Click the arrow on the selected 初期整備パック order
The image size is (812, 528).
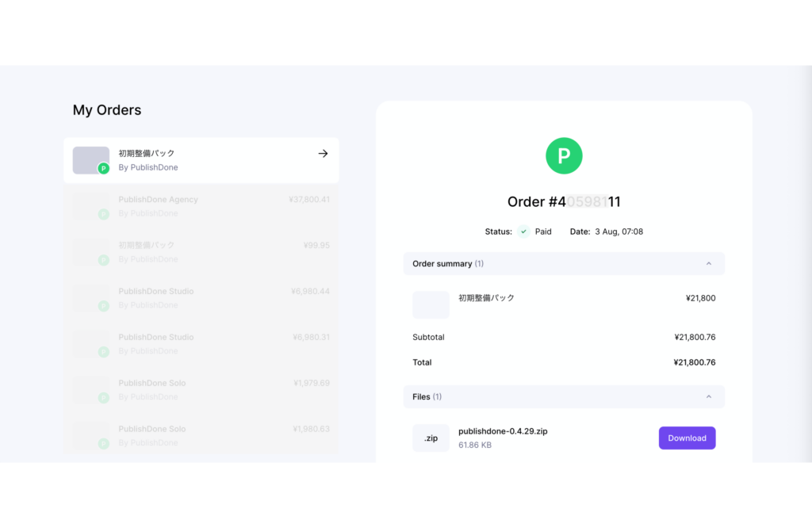(x=323, y=154)
